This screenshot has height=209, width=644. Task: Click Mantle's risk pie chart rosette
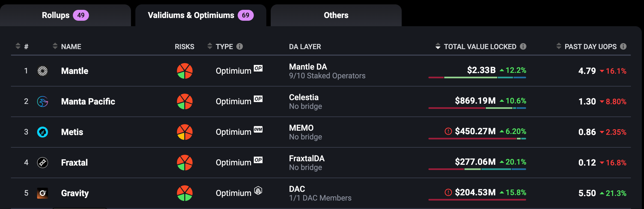coord(185,71)
